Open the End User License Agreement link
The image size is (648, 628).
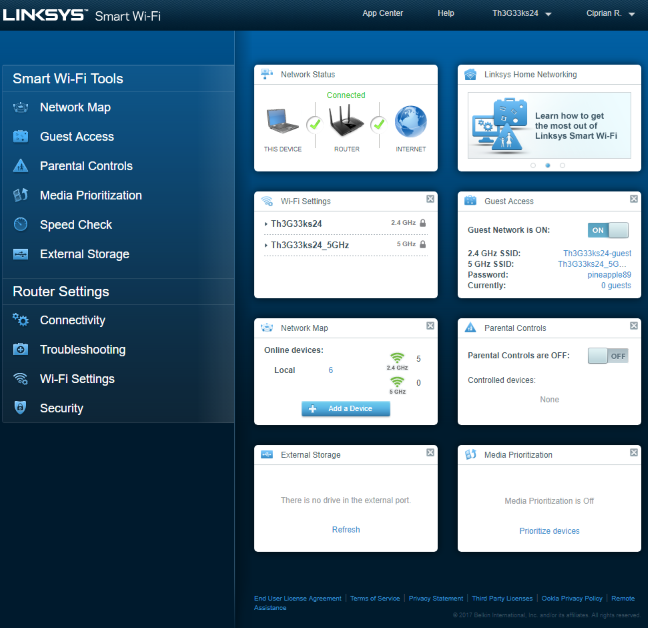coord(298,598)
